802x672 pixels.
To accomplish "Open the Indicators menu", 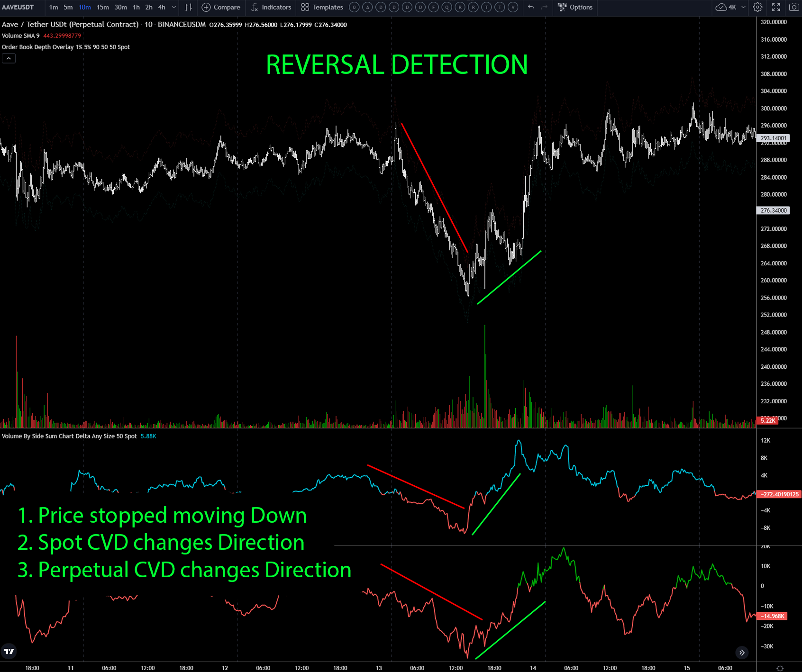I will [x=271, y=7].
